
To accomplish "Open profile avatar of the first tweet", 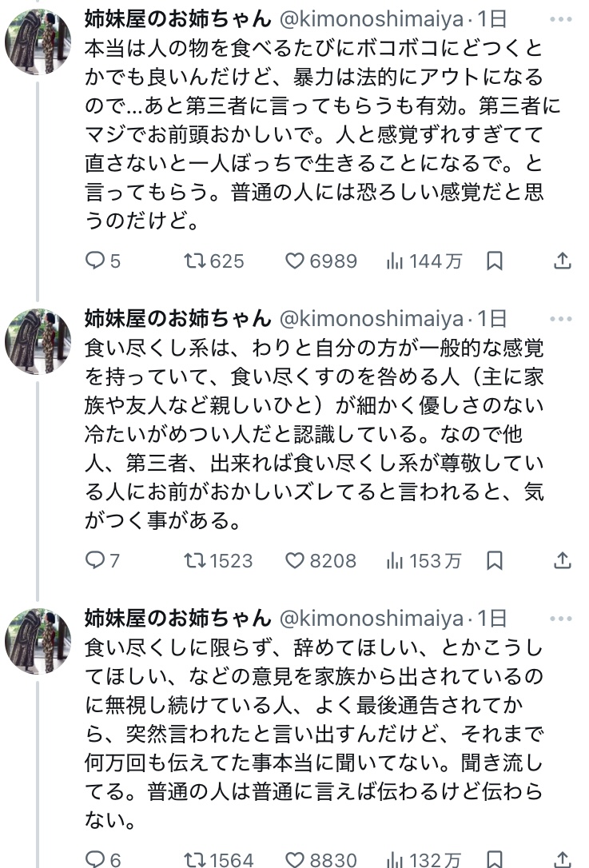I will click(38, 42).
